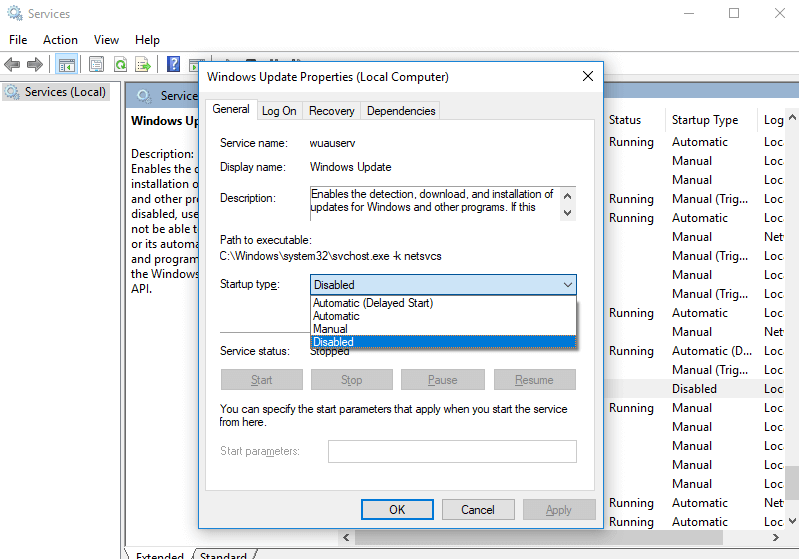Click the executable path text
799x559 pixels.
point(331,256)
